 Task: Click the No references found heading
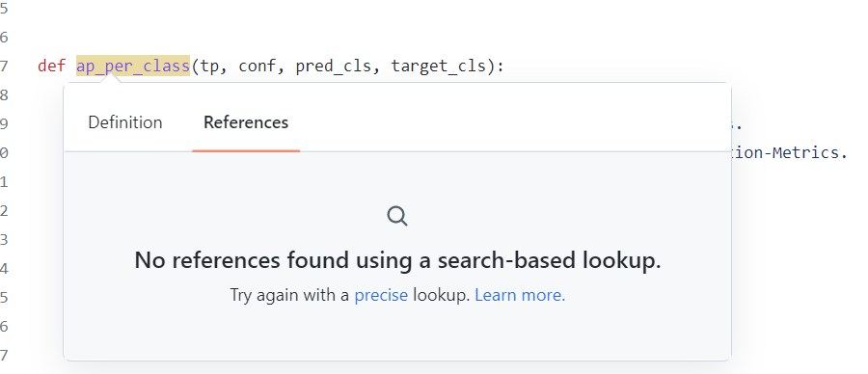coord(397,260)
